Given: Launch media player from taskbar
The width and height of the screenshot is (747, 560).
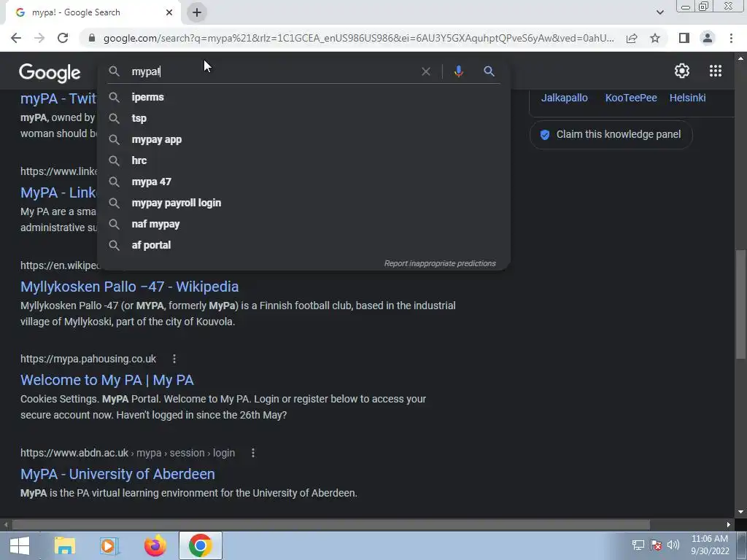Looking at the screenshot, I should pos(109,545).
